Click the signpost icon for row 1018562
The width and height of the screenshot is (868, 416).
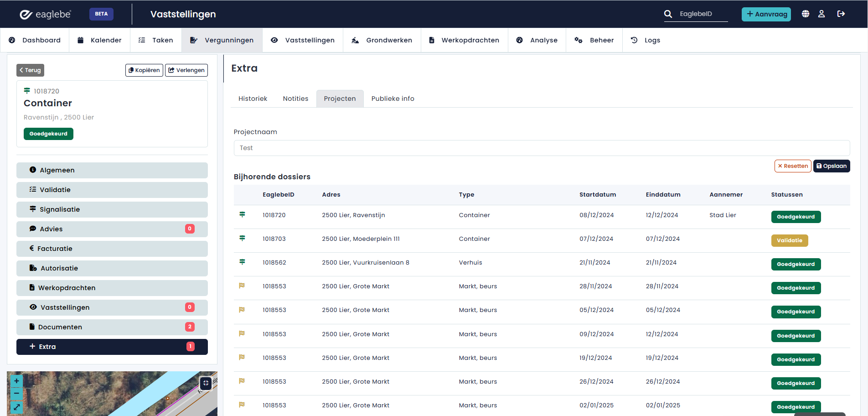(x=242, y=262)
